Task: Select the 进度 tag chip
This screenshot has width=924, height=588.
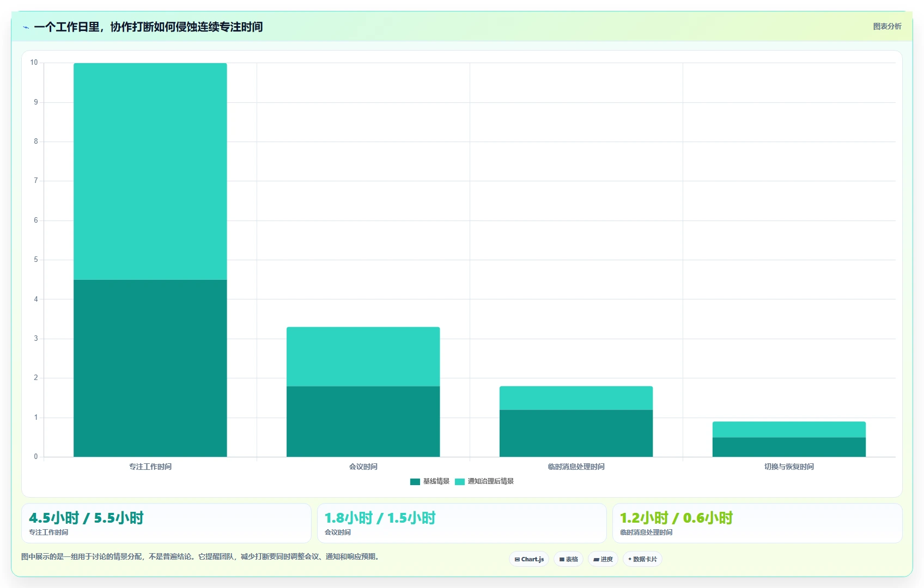Action: 603,559
